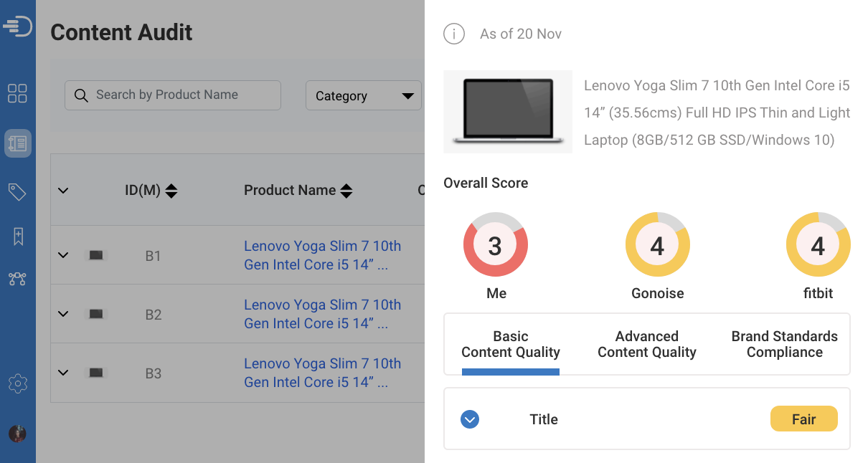Open the dashboard grid icon in sidebar
The height and width of the screenshot is (463, 868).
pyautogui.click(x=17, y=93)
